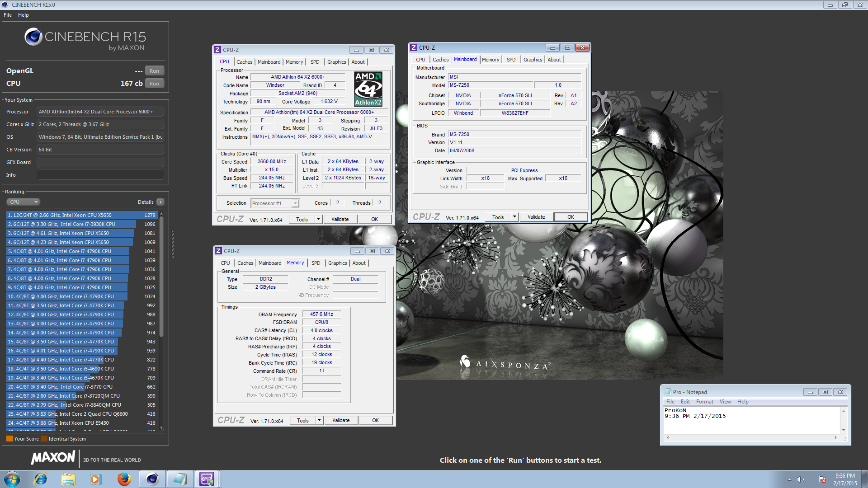Open Tools dropdown arrow in CPU tab window

click(x=318, y=219)
